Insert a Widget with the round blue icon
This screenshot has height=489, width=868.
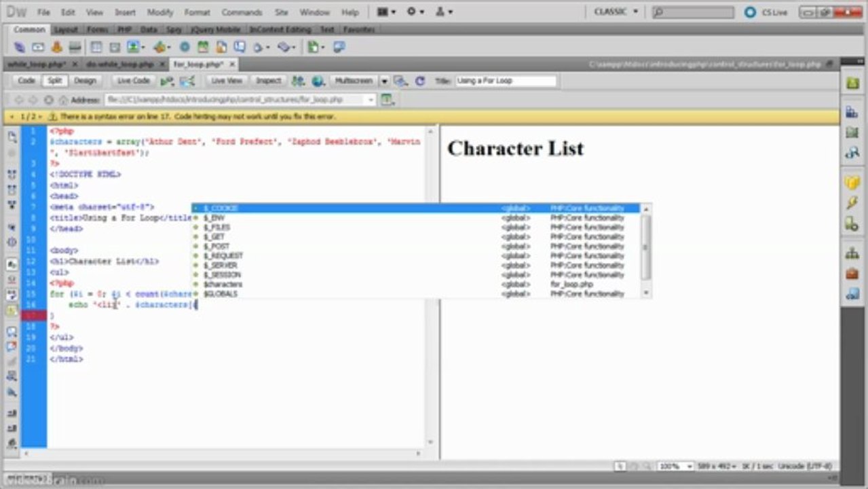coord(185,47)
